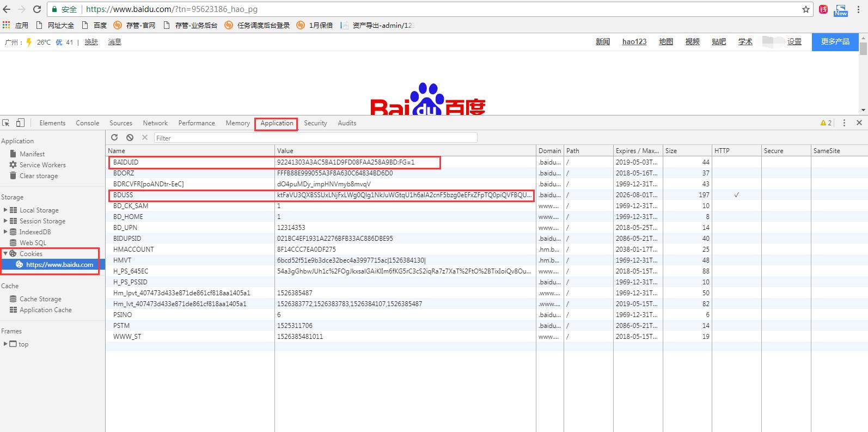Collapse the Cookies tree node

pos(5,253)
